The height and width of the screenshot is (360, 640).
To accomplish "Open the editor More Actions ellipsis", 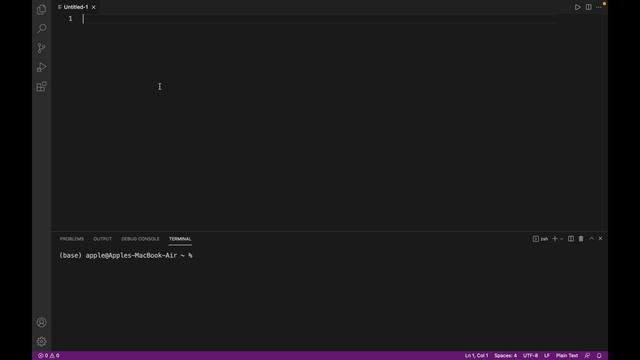I will (x=599, y=7).
